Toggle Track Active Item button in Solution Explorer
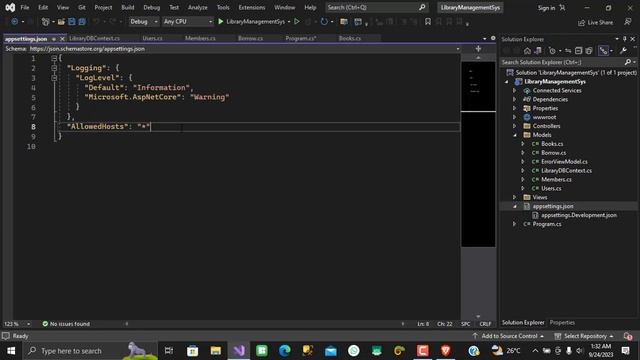 coord(603,51)
